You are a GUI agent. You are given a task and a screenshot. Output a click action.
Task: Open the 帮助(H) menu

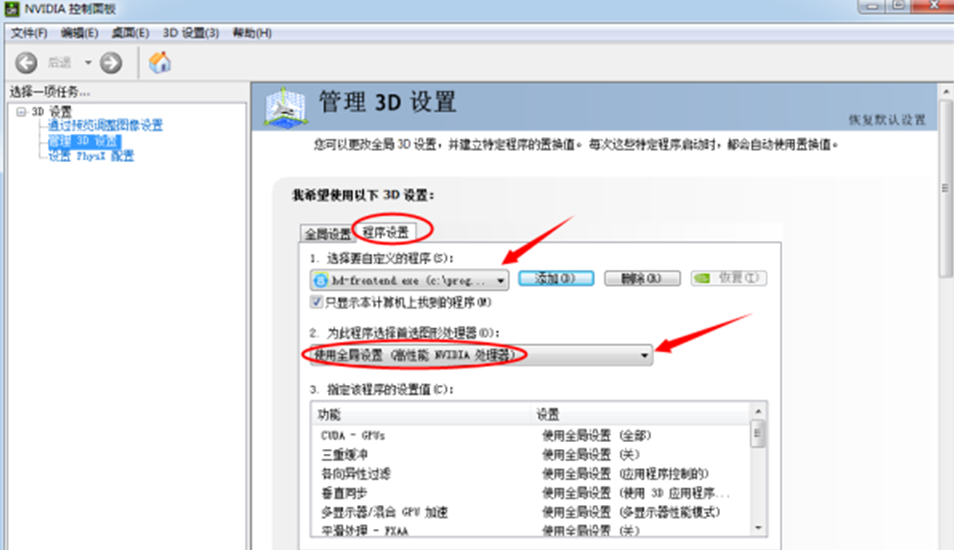coord(252,33)
